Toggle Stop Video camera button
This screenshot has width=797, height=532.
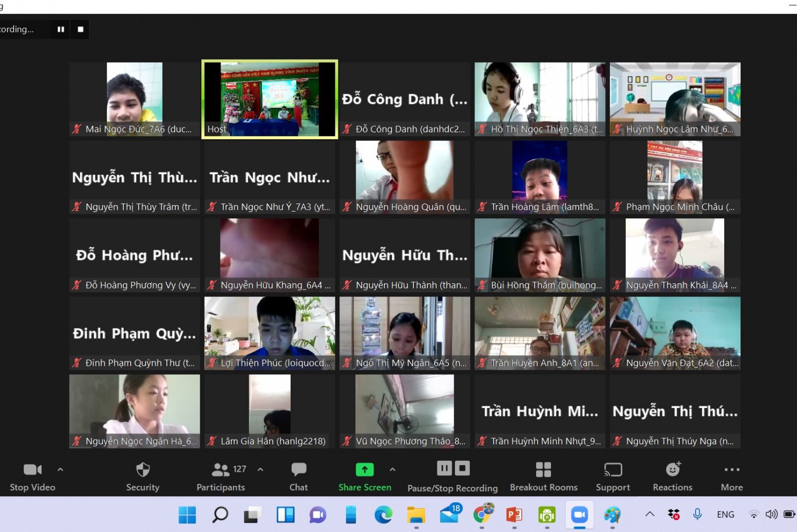coord(32,476)
